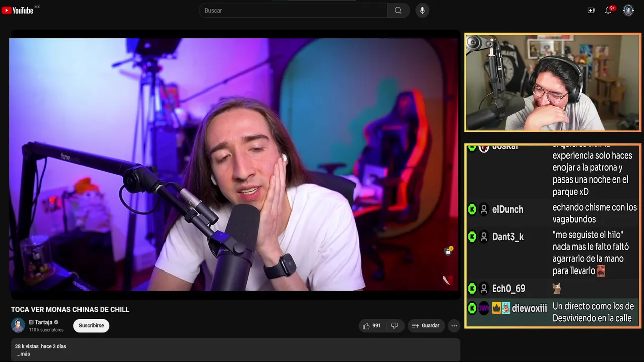Subscribe to El Tartaja with Suscribirse

[x=91, y=326]
